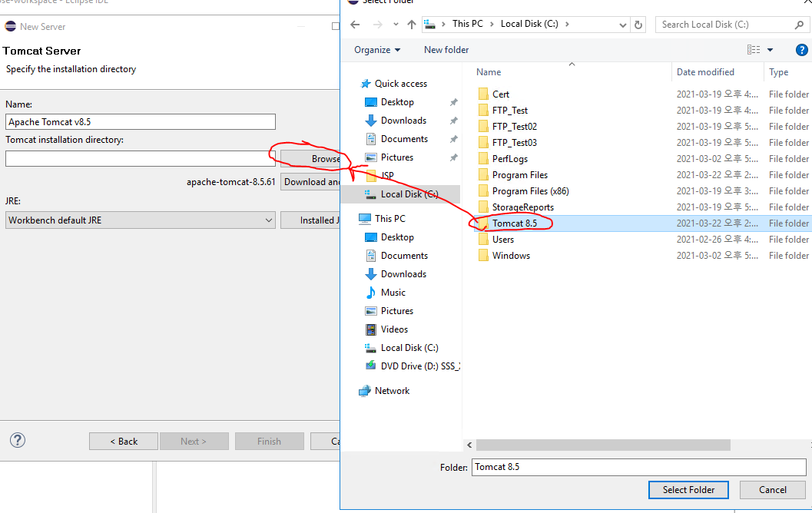Viewport: 812px width, 513px height.
Task: Select Local Disk (C:) under This PC
Action: 409,348
